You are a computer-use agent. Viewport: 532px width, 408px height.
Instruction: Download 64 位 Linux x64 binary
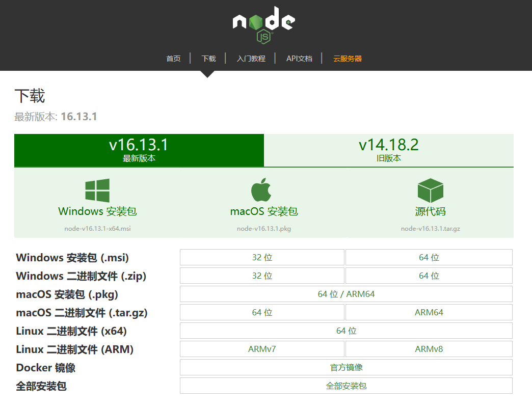tap(346, 331)
